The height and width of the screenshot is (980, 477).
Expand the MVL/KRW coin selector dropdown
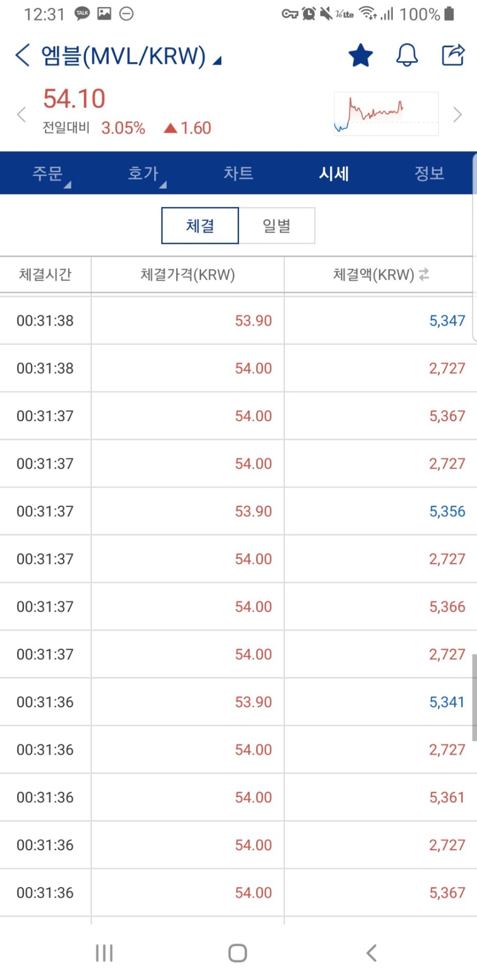pos(217,61)
